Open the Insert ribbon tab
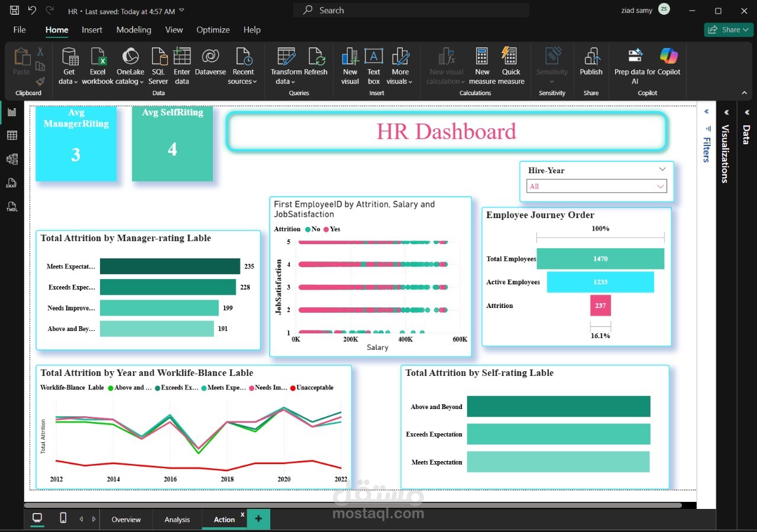Screen dimensions: 757x532 point(92,30)
